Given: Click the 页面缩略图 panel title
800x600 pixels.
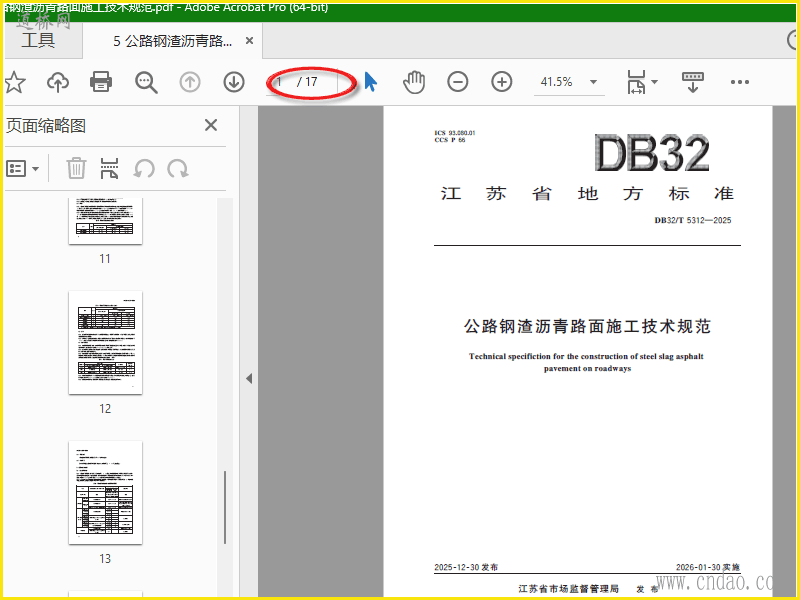Looking at the screenshot, I should pos(46,126).
